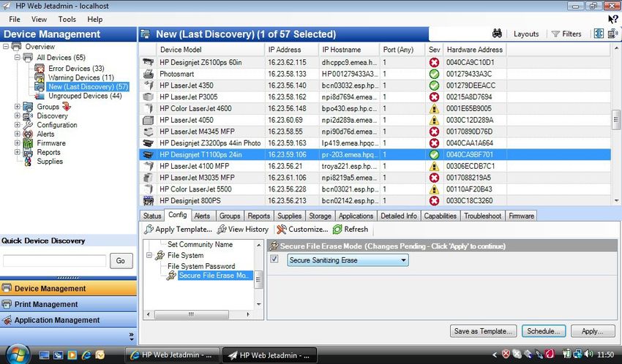The height and width of the screenshot is (364, 622).
Task: Click the error status icon for HP Designjet Z6100ps
Action: pyautogui.click(x=434, y=62)
